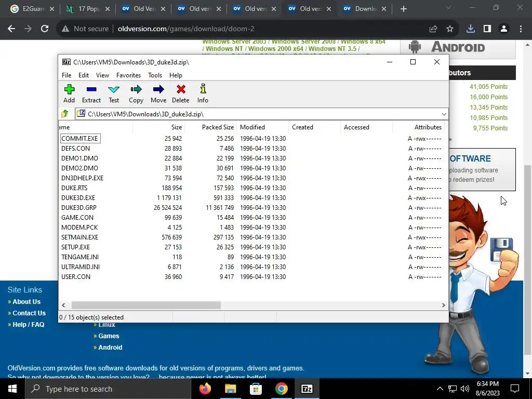Sort by the Modified column header
532x399 pixels.
coord(262,127)
